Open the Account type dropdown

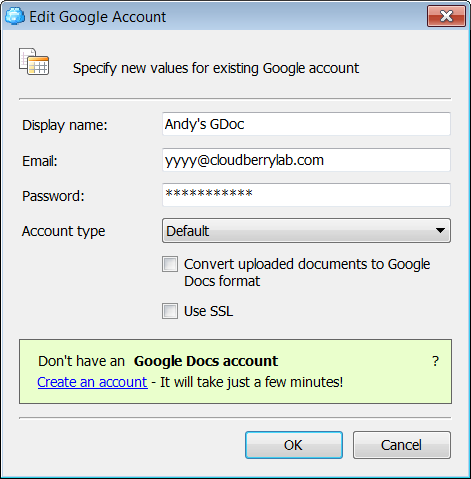(306, 231)
